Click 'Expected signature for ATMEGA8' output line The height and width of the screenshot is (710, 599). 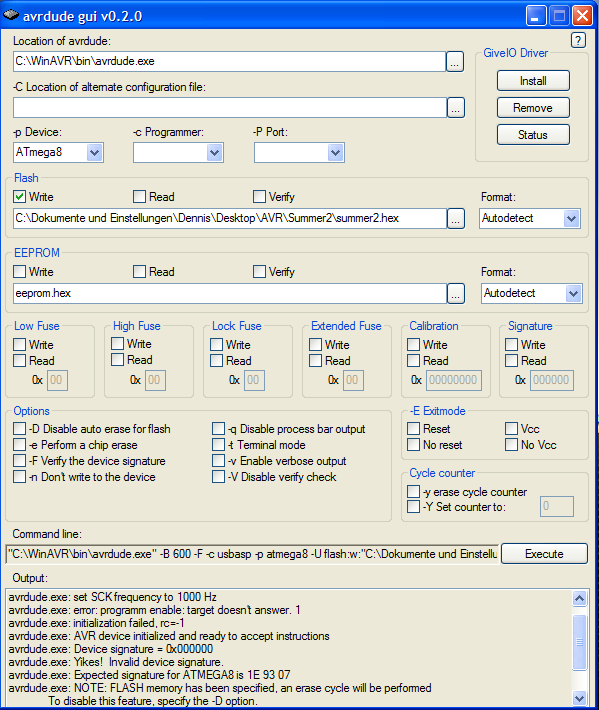point(149,675)
